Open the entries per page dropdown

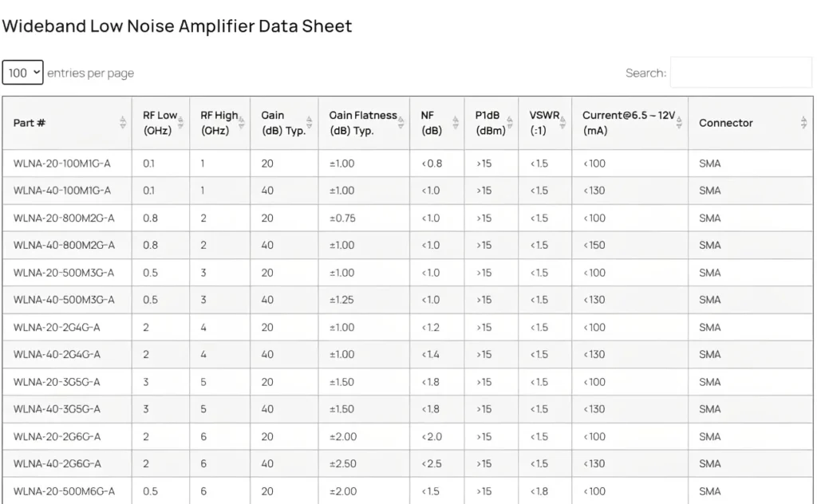click(x=22, y=73)
